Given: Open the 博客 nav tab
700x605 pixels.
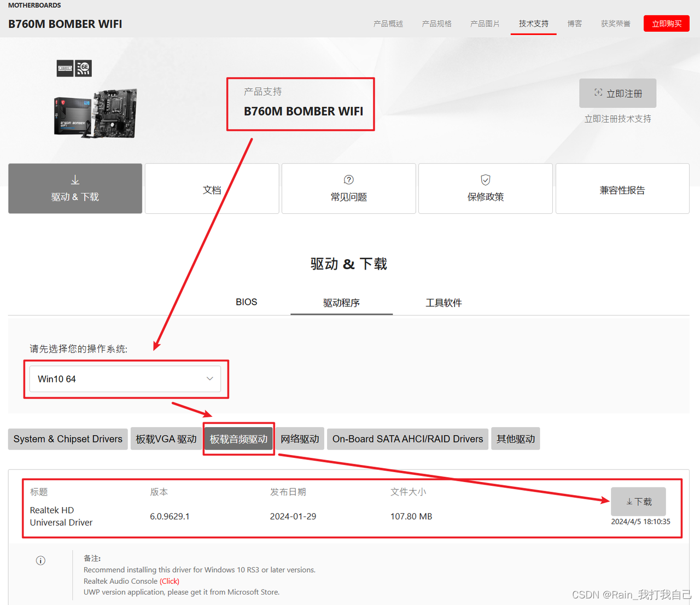Looking at the screenshot, I should 575,24.
